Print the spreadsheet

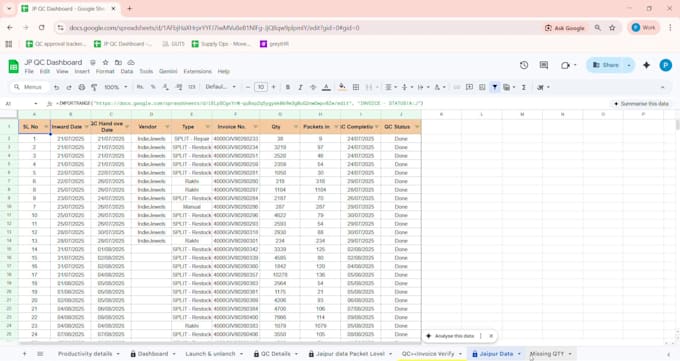click(82, 87)
